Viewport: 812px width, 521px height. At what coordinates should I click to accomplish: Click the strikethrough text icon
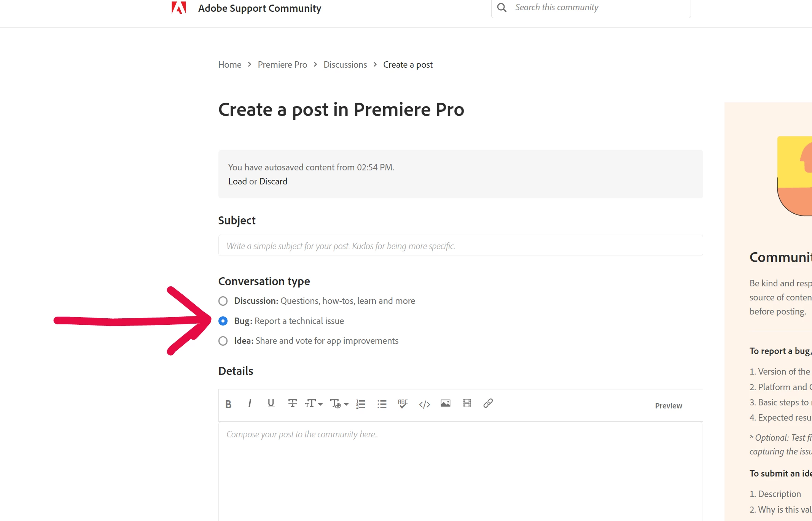pos(292,403)
